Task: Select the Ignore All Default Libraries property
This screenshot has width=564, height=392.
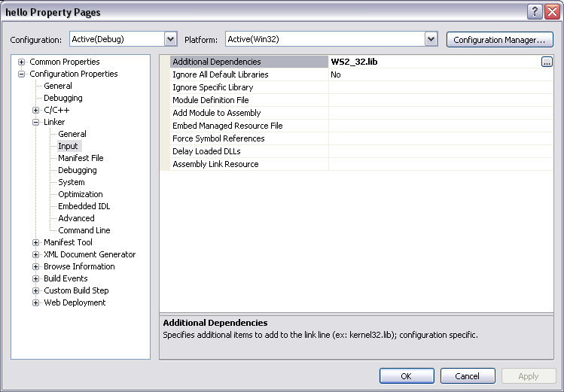Action: point(220,74)
